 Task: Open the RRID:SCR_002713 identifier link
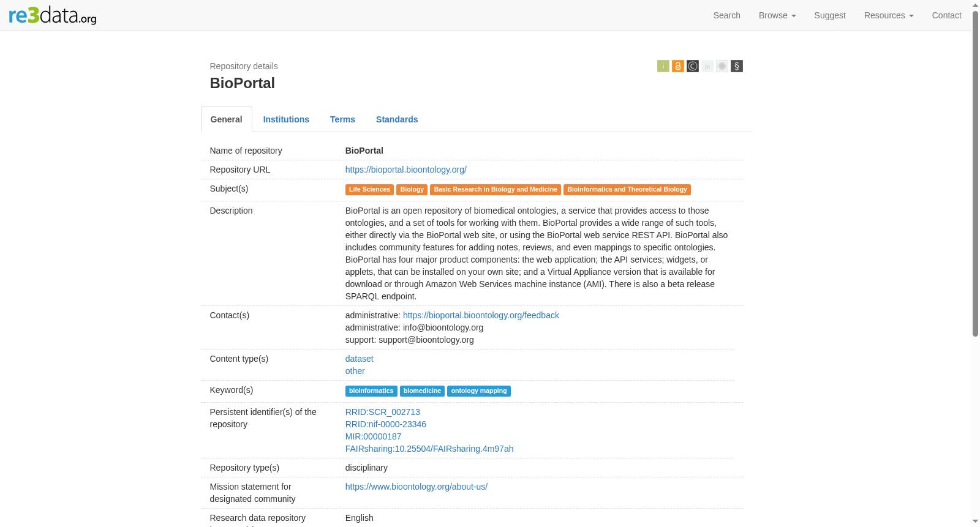[x=383, y=412]
